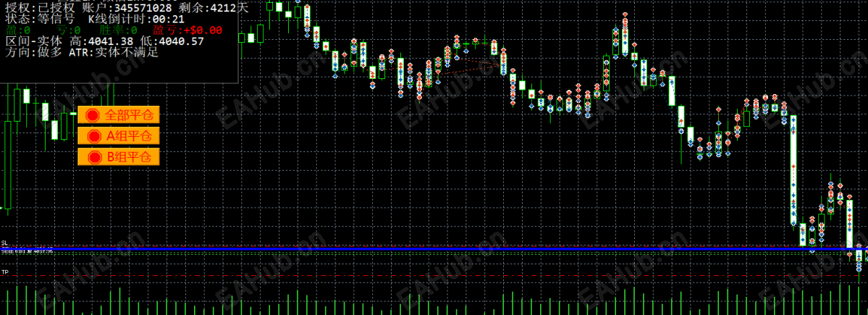Select the remaining days text 剩余:4212天
Viewport: 868px width, 315px height.
[x=214, y=8]
